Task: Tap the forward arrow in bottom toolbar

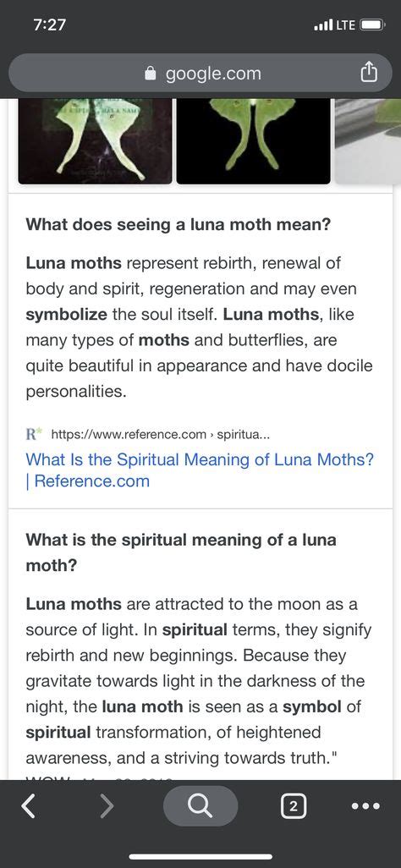Action: click(107, 806)
